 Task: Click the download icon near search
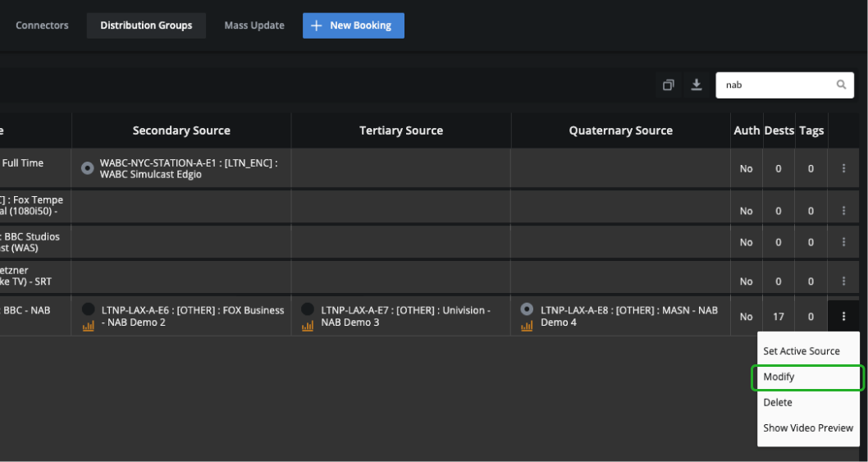point(697,85)
